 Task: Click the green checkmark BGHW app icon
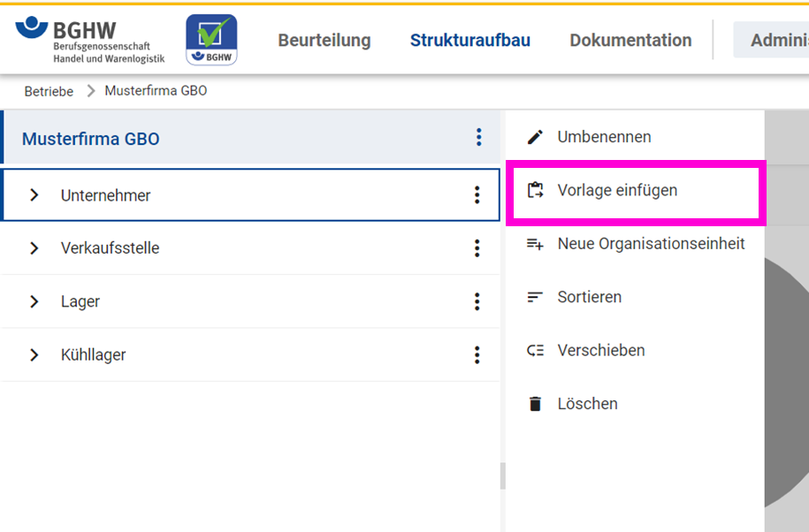tap(211, 40)
